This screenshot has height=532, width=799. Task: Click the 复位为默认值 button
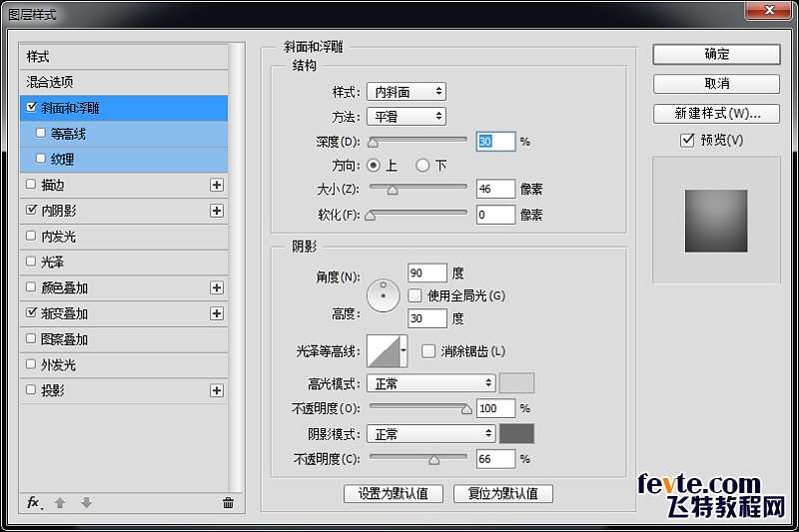click(503, 493)
